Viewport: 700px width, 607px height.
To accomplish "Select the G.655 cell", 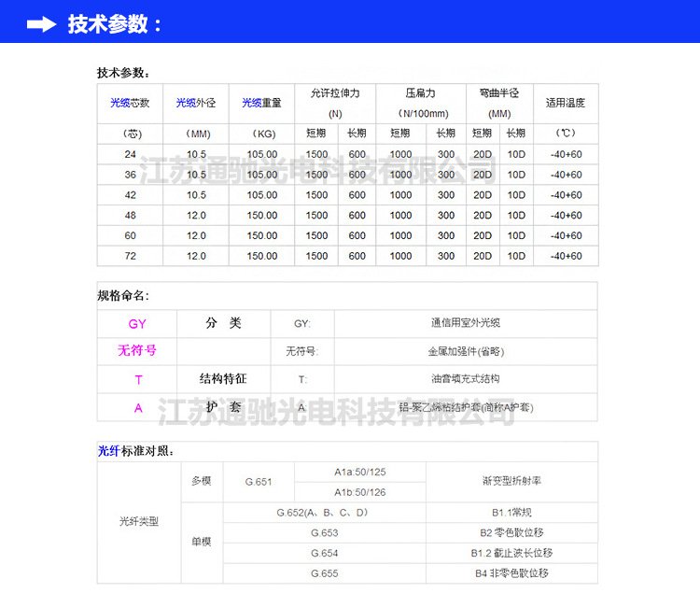I will (x=325, y=573).
